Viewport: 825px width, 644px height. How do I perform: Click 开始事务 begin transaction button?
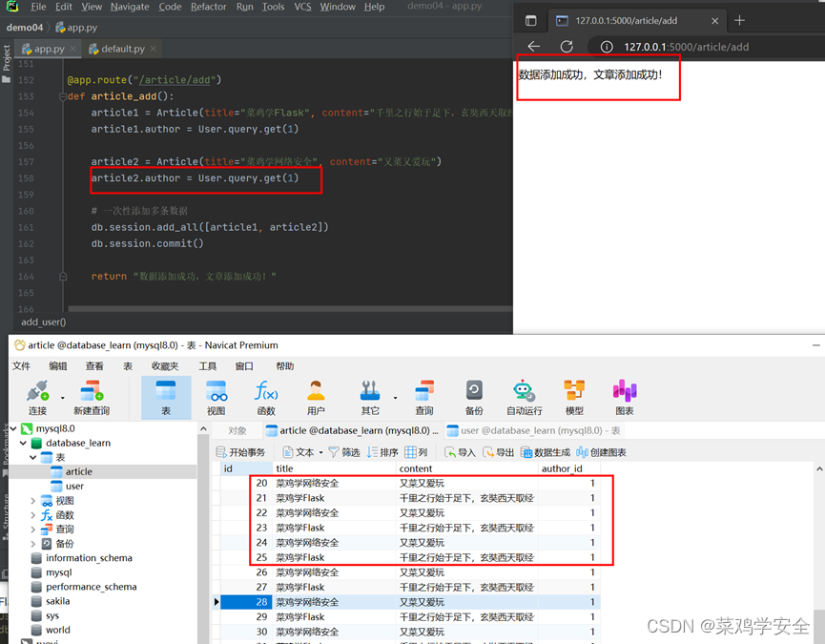240,452
